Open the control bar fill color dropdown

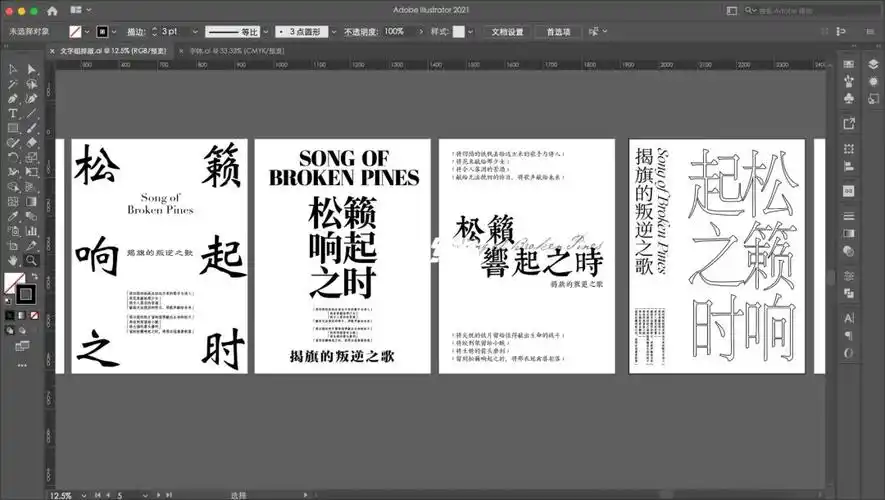87,32
